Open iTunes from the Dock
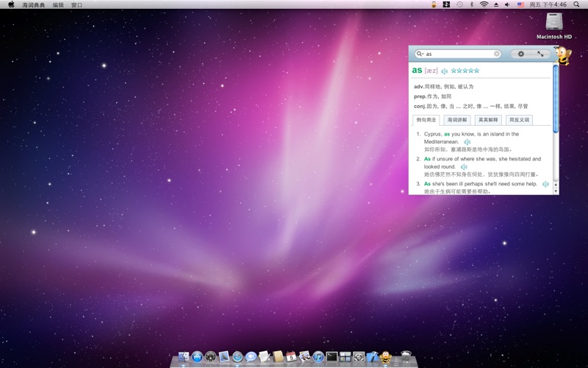Viewport: 588px width, 368px height. click(318, 356)
